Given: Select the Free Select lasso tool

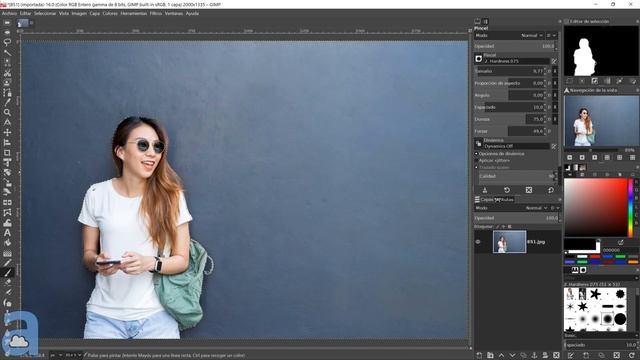Looking at the screenshot, I should click(x=7, y=42).
